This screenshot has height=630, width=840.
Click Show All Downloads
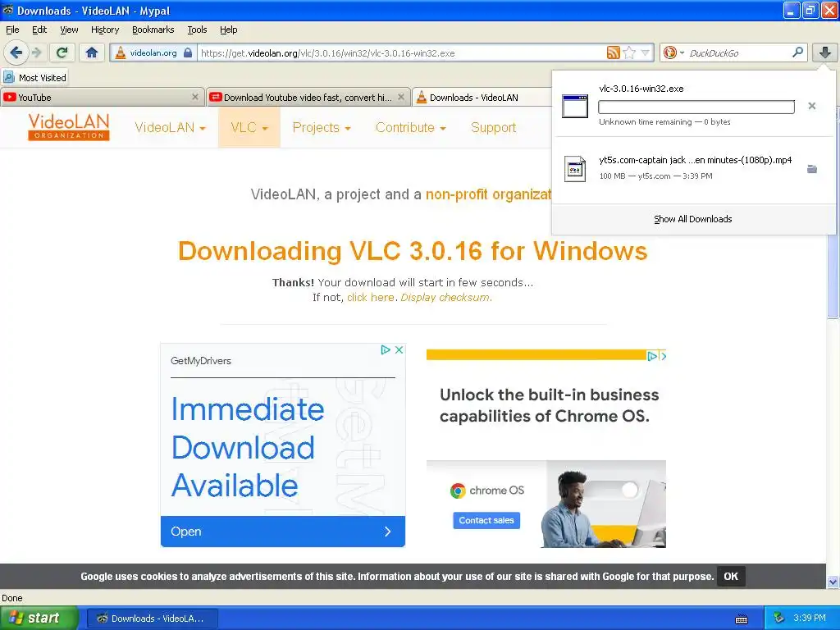tap(693, 219)
